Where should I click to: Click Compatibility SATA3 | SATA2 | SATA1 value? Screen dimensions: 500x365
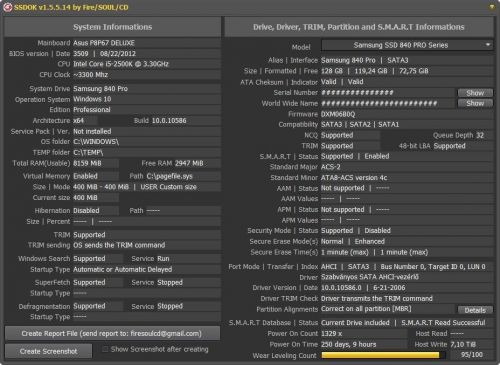pyautogui.click(x=360, y=124)
